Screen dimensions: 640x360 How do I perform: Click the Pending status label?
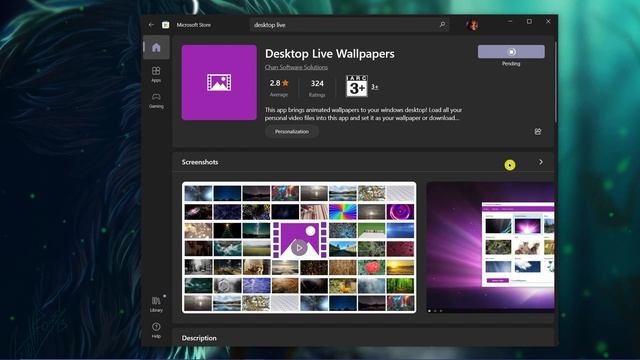(x=511, y=64)
